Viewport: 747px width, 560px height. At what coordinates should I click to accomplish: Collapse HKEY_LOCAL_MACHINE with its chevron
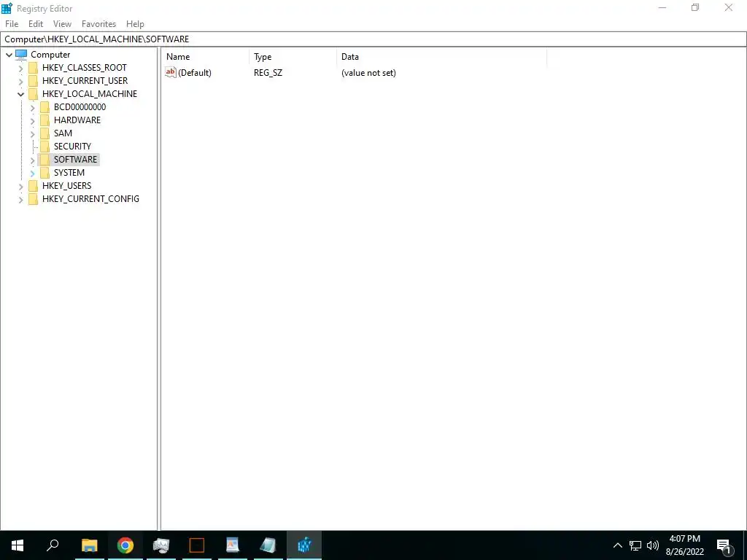point(21,94)
